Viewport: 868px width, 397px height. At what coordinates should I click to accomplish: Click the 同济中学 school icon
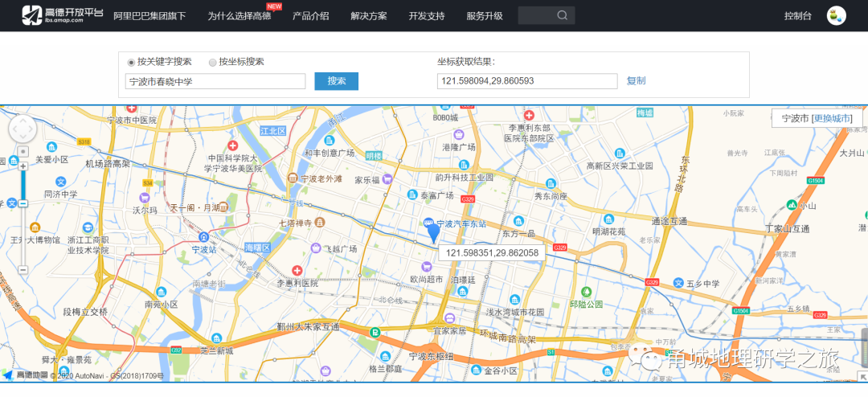(x=61, y=182)
